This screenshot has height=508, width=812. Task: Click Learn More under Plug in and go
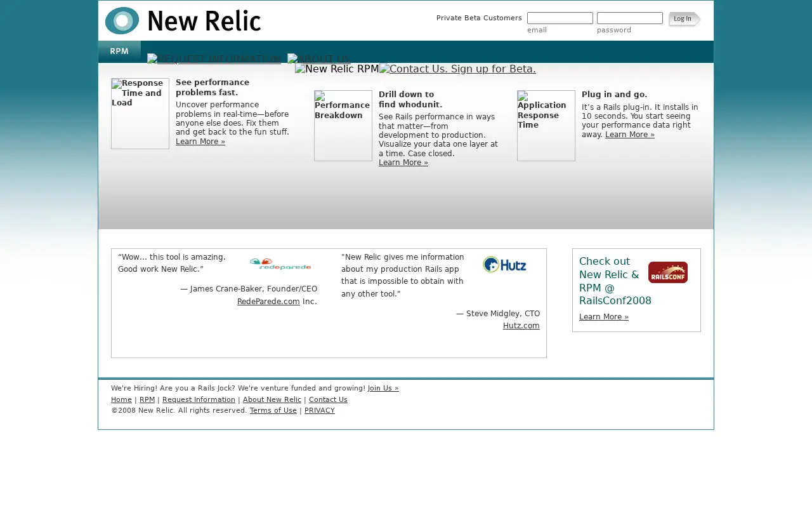(630, 135)
